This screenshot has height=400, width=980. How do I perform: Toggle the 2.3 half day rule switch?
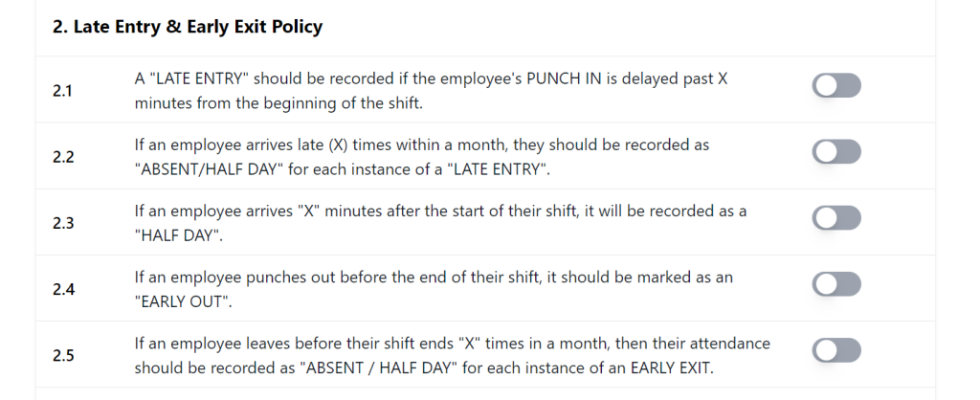click(836, 218)
